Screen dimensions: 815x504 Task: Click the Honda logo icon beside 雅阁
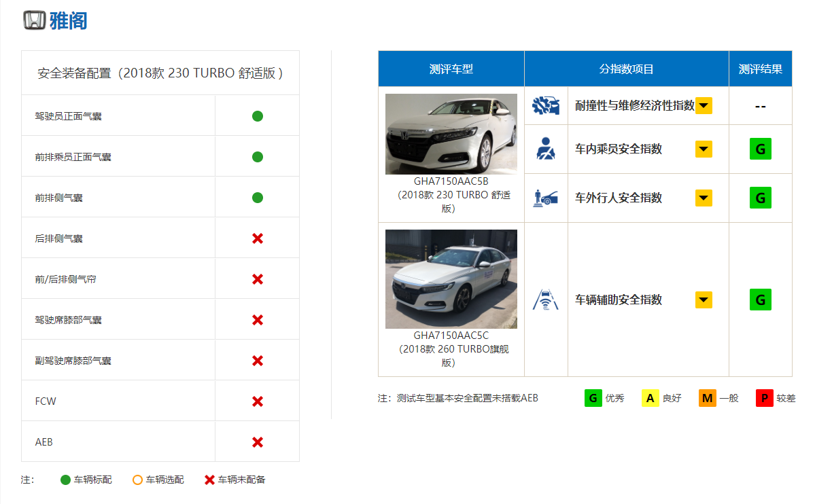[34, 20]
